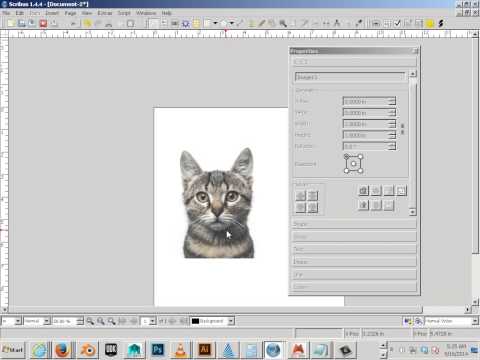Expand the Colours section in Properties
Viewport: 480px width, 360px height.
click(354, 287)
